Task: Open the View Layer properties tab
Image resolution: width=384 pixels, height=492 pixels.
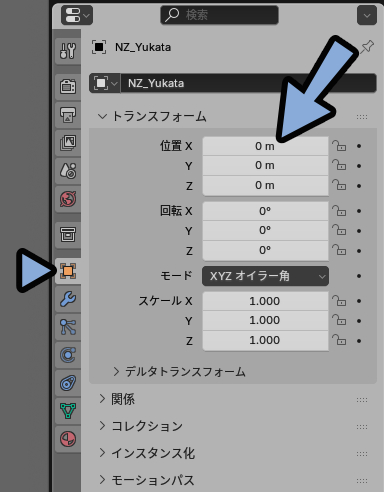Action: (68, 143)
